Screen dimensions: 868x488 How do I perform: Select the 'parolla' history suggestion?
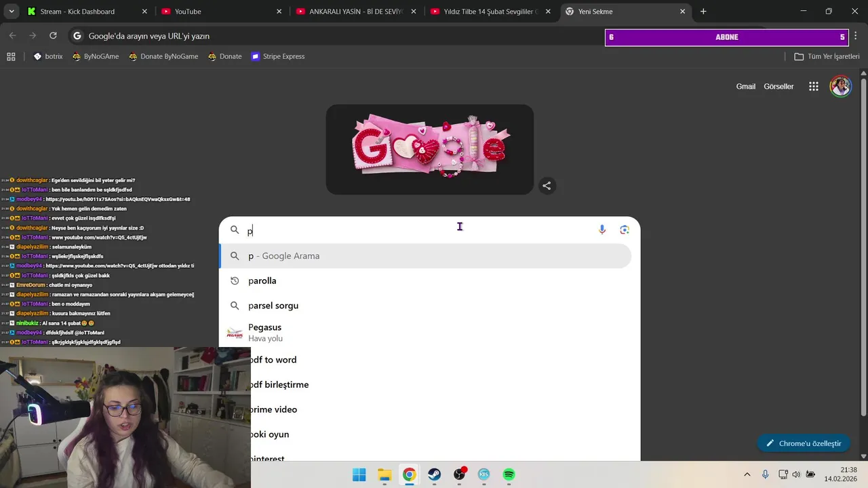[x=426, y=281]
